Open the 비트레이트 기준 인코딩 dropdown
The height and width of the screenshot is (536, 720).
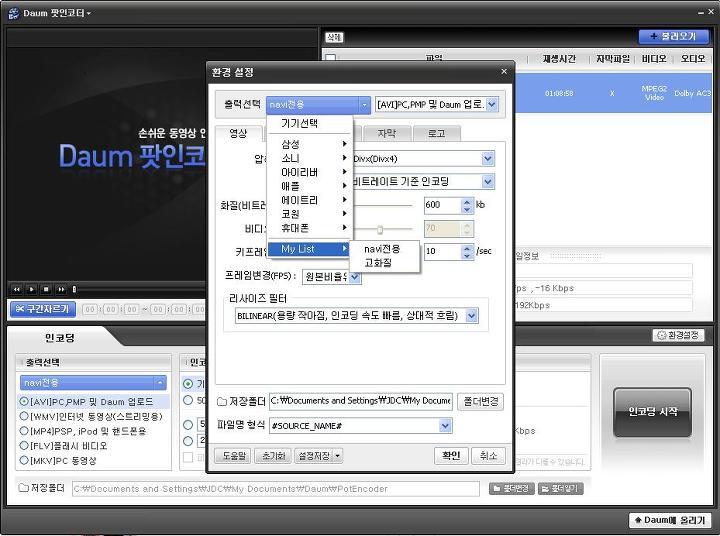click(488, 182)
